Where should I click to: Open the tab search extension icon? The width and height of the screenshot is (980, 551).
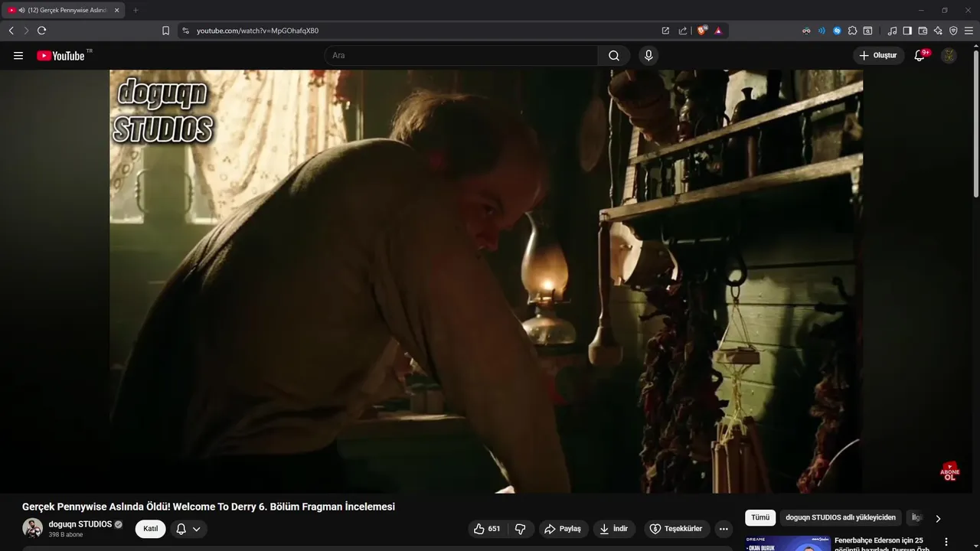tap(867, 31)
